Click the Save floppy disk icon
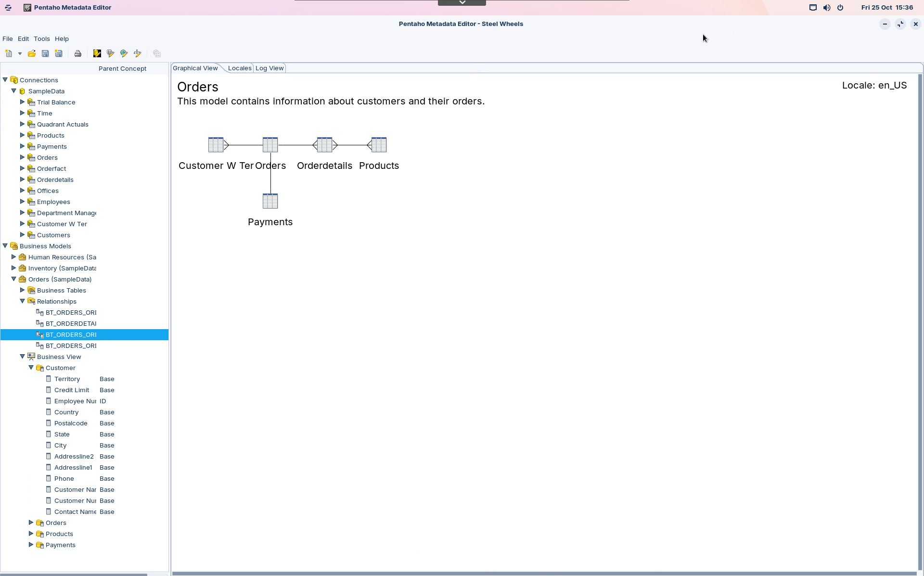The image size is (924, 576). click(x=45, y=53)
